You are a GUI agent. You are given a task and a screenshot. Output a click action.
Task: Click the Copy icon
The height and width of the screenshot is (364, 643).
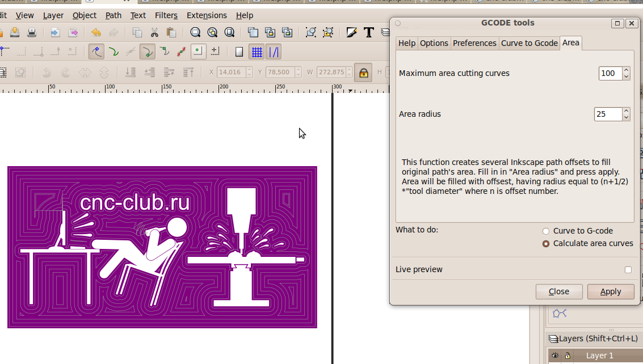(x=137, y=32)
